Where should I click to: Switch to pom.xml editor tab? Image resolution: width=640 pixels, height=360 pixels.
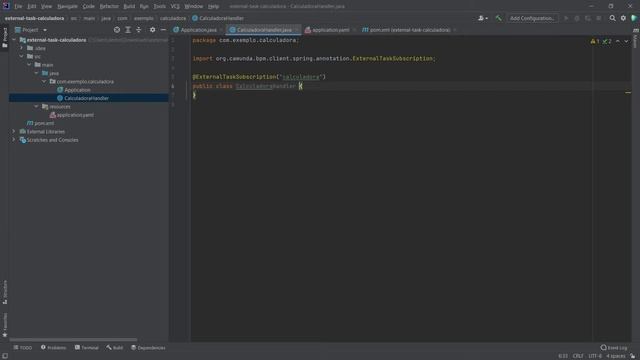click(x=409, y=30)
